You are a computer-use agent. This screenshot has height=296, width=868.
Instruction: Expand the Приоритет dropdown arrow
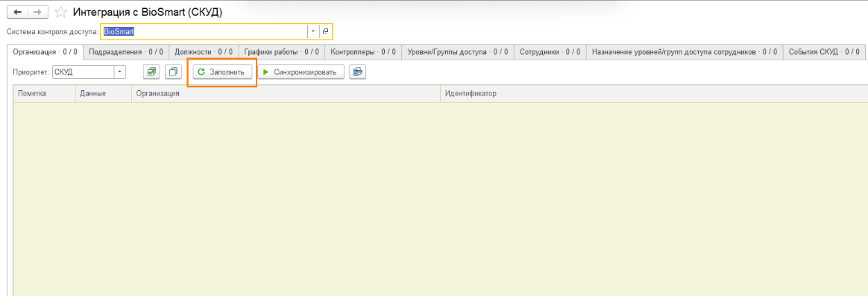pyautogui.click(x=120, y=72)
